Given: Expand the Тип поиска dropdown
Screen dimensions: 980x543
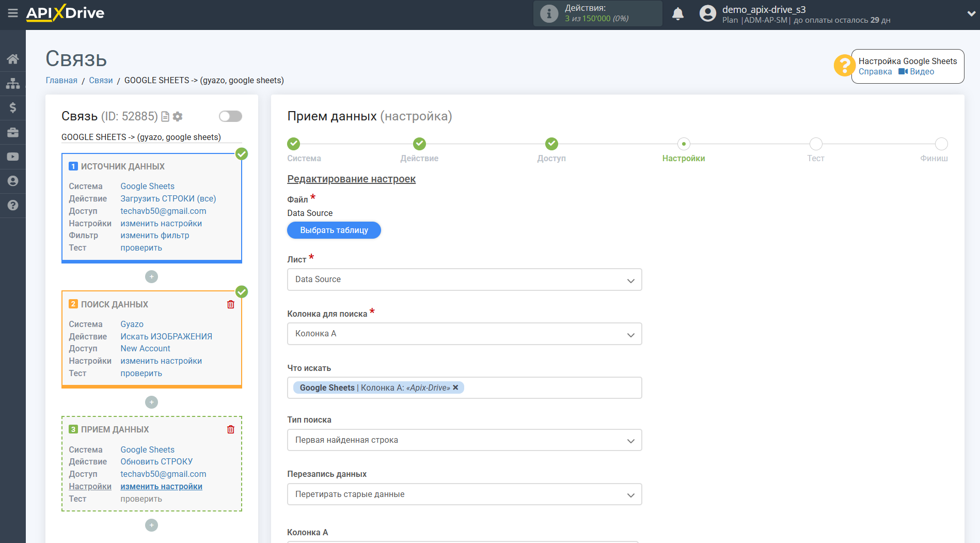Looking at the screenshot, I should pos(464,440).
